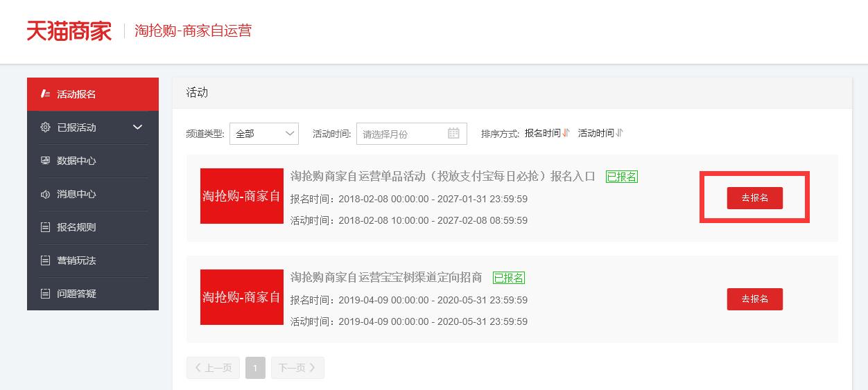This screenshot has height=390, width=868.
Task: Click the 天猫商家 logo
Action: tap(69, 30)
